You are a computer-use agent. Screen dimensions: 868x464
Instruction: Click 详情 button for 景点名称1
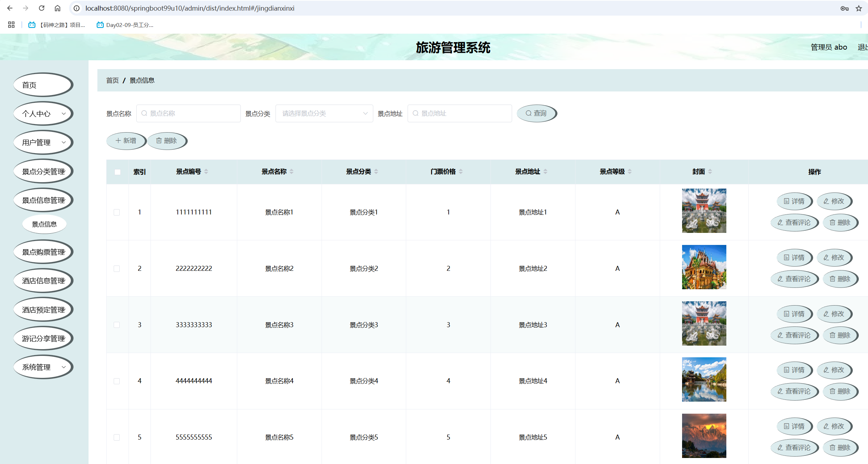(794, 201)
